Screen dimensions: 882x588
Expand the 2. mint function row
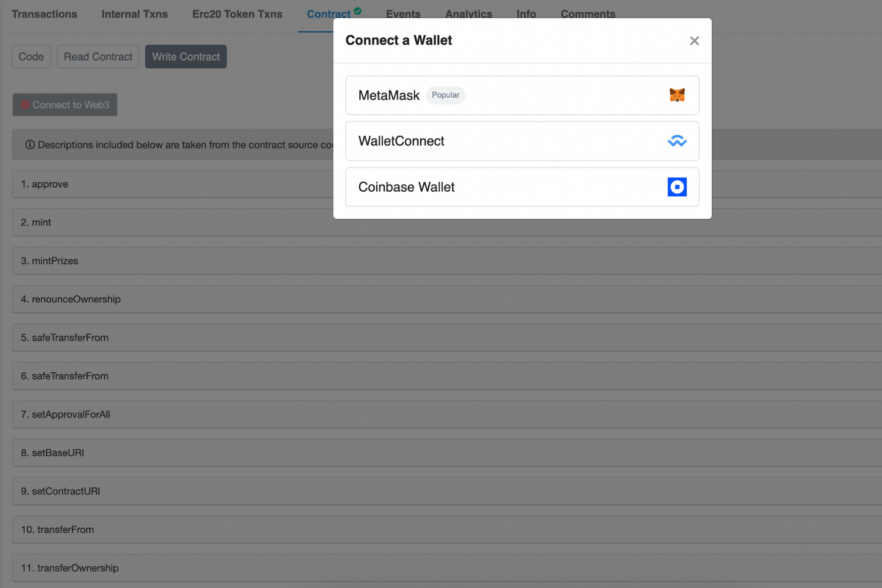pos(447,222)
